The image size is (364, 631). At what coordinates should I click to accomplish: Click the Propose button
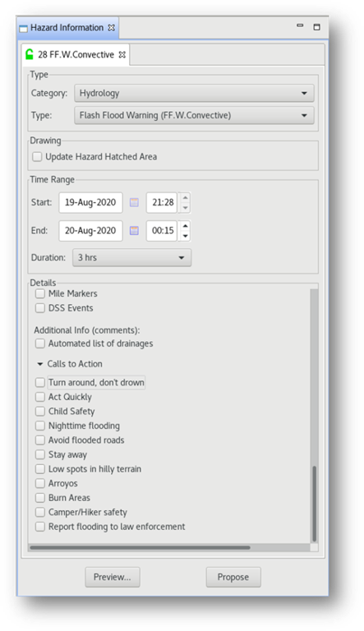(x=233, y=577)
